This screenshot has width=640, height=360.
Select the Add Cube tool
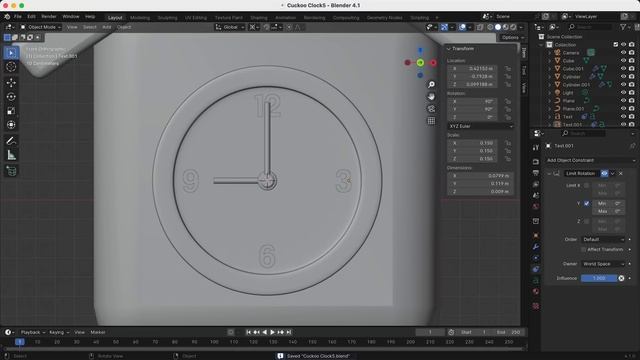[x=11, y=171]
